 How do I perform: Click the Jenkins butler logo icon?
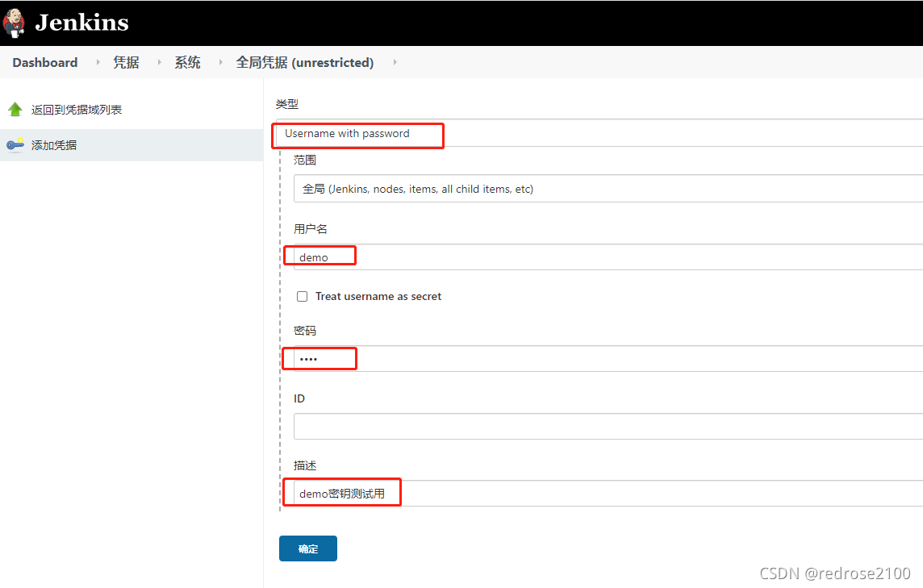(14, 23)
